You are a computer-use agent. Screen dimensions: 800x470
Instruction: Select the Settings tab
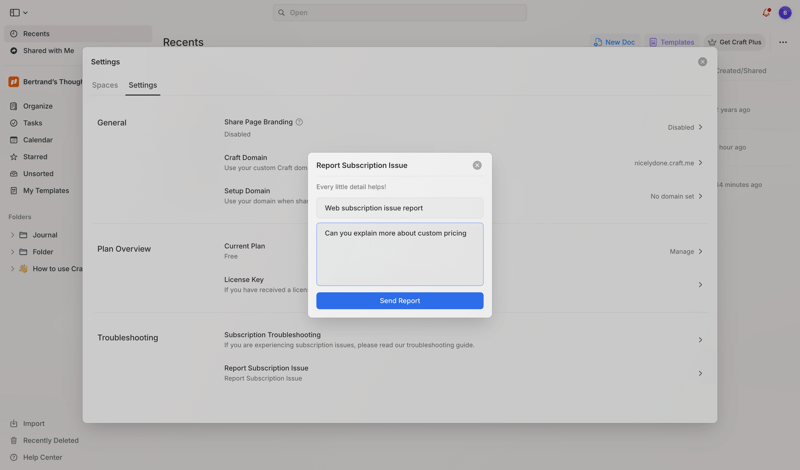pos(142,85)
